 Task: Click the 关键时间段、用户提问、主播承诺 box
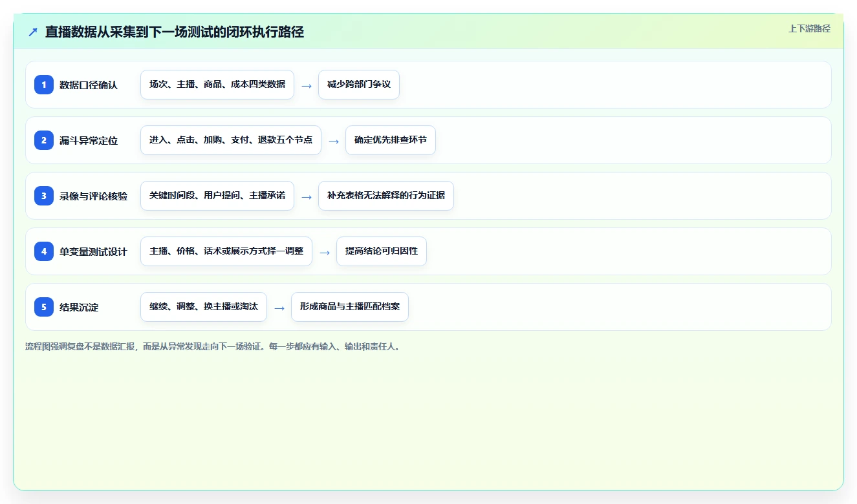[217, 196]
